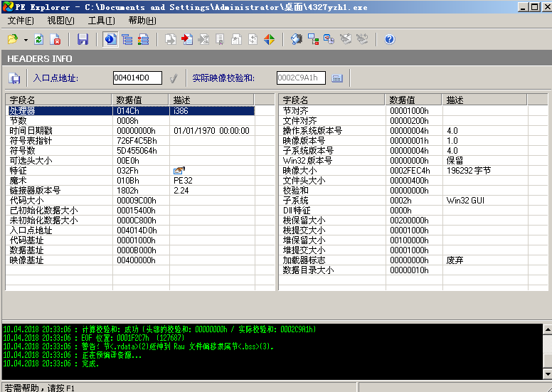Select the Headers Info view icon

pos(110,39)
